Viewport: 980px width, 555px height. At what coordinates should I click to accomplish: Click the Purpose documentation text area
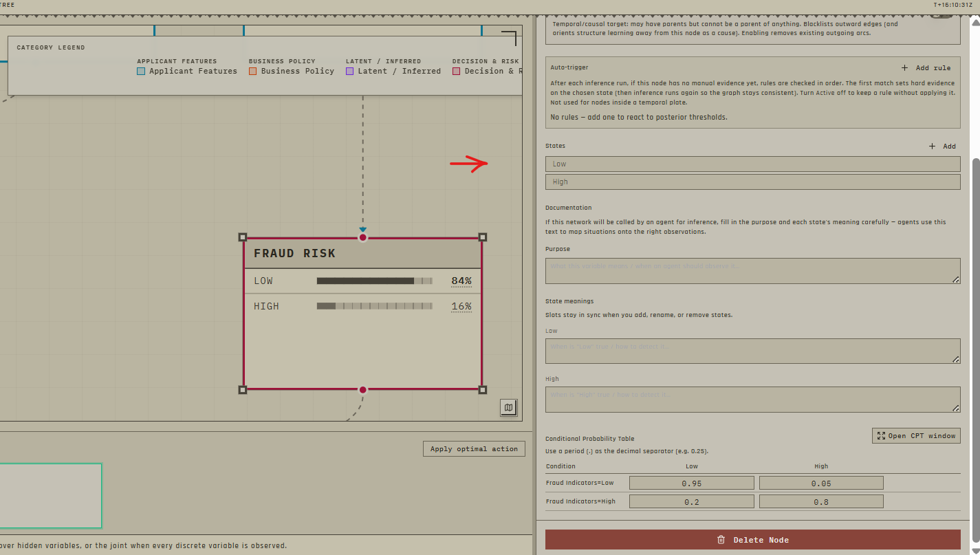click(x=752, y=270)
